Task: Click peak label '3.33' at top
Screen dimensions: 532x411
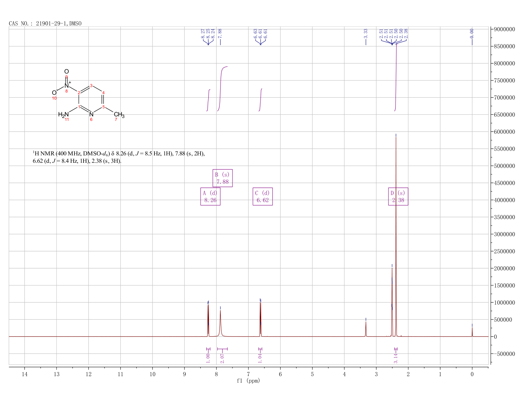Action: (x=366, y=33)
